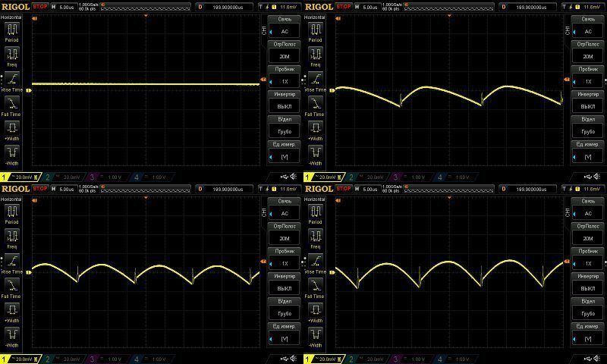Select Fall Time icon in bottom-right scope
The width and height of the screenshot is (607, 364).
point(316,285)
